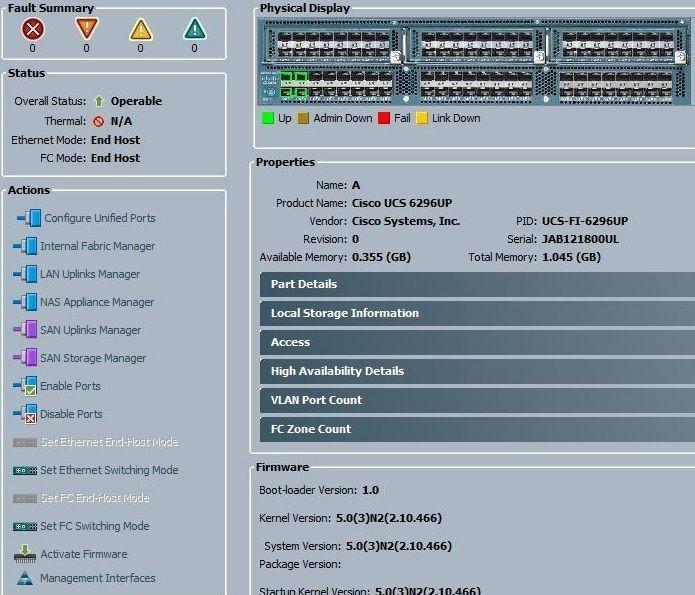This screenshot has width=695, height=595.
Task: Expand Local Storage Information section
Action: pyautogui.click(x=477, y=313)
